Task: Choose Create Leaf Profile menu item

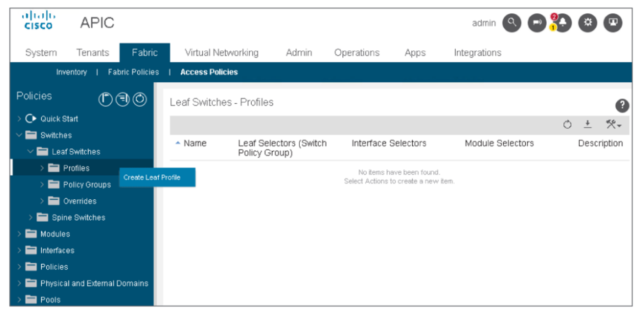Action: pyautogui.click(x=157, y=177)
